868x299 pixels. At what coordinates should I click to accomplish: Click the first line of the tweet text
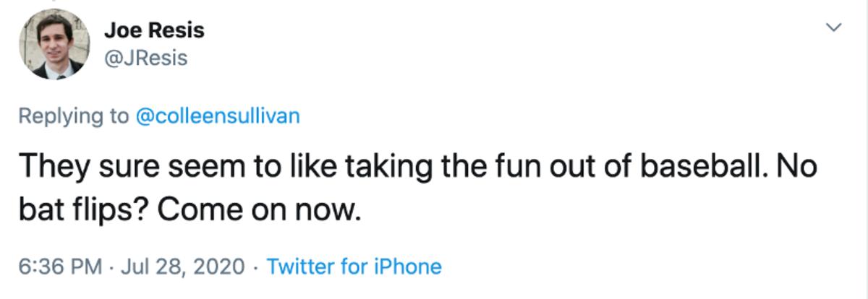tap(417, 168)
